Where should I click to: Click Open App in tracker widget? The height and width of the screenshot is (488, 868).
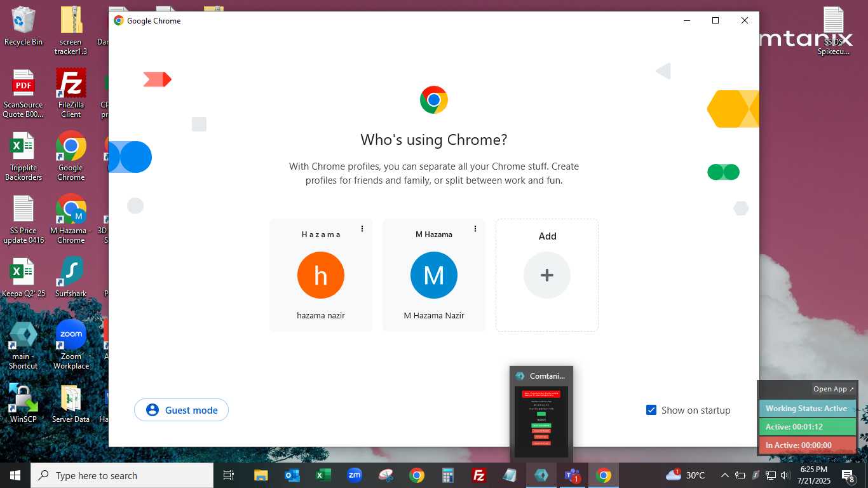click(x=834, y=389)
